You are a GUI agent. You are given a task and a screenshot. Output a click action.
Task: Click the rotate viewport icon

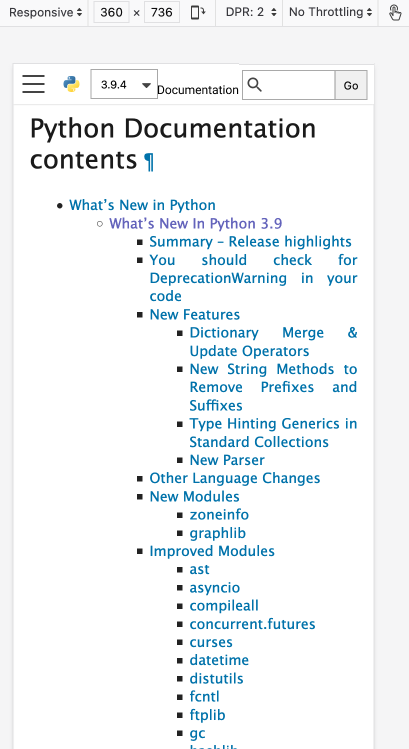(x=198, y=12)
